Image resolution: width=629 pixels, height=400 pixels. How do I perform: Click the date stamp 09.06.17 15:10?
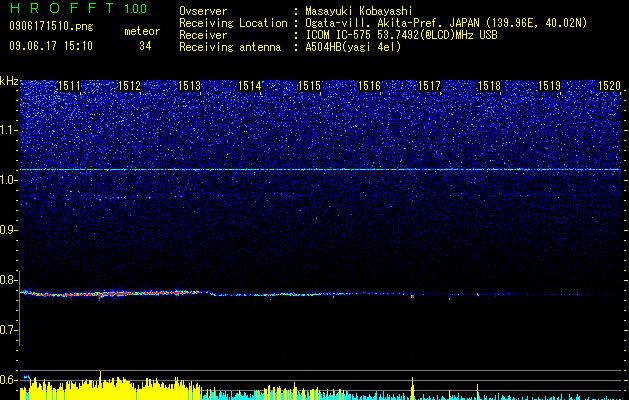coord(51,46)
